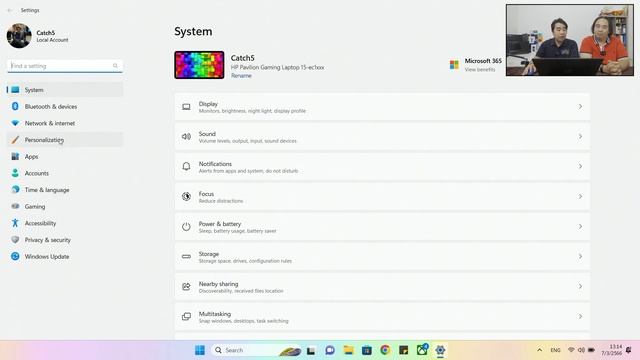The image size is (640, 360).
Task: Click the Nearby sharing icon
Action: coord(186,287)
